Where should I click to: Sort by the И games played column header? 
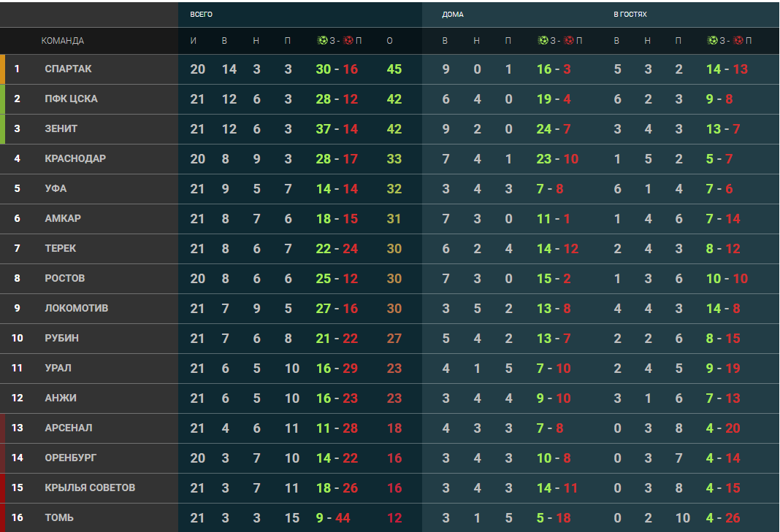click(x=194, y=41)
